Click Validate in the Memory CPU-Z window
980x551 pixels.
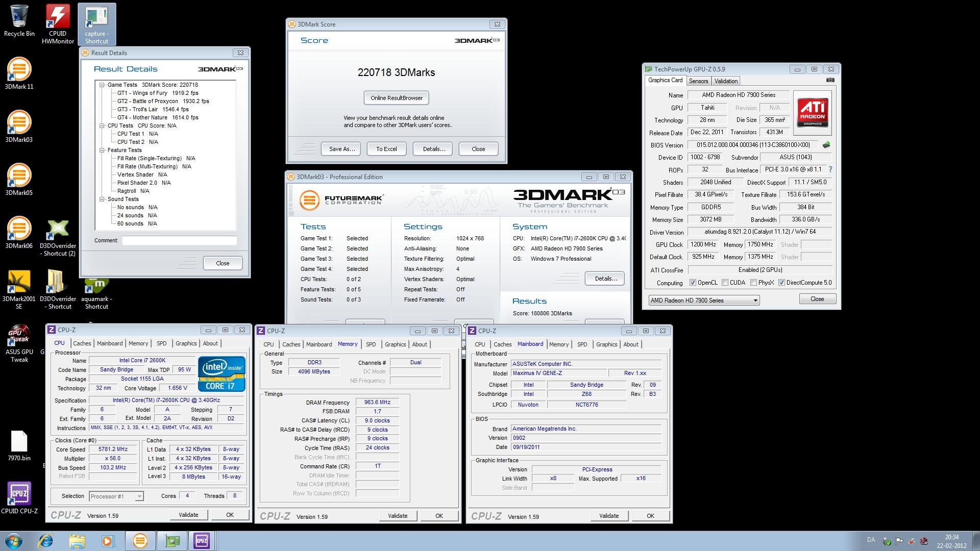(x=397, y=516)
